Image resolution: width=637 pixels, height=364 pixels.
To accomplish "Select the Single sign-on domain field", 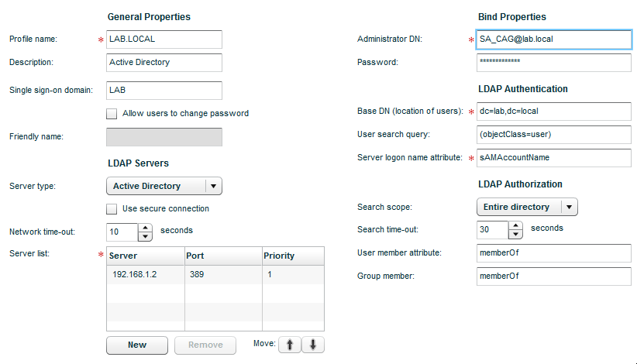I will (x=164, y=90).
